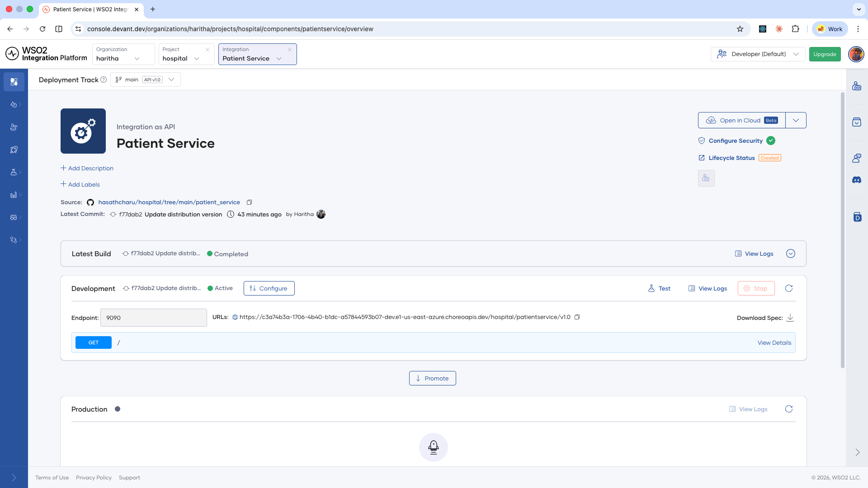The image size is (868, 488).
Task: Stop the Development deployment
Action: click(x=756, y=288)
